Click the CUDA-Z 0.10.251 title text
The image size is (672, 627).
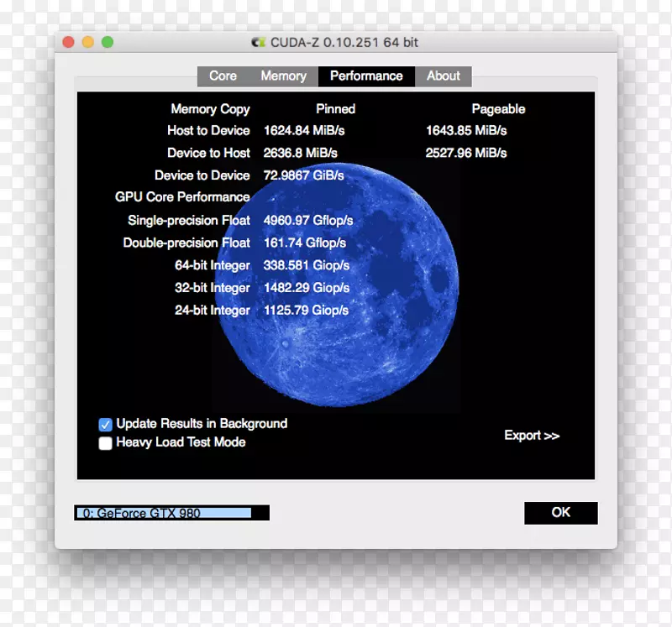(346, 42)
